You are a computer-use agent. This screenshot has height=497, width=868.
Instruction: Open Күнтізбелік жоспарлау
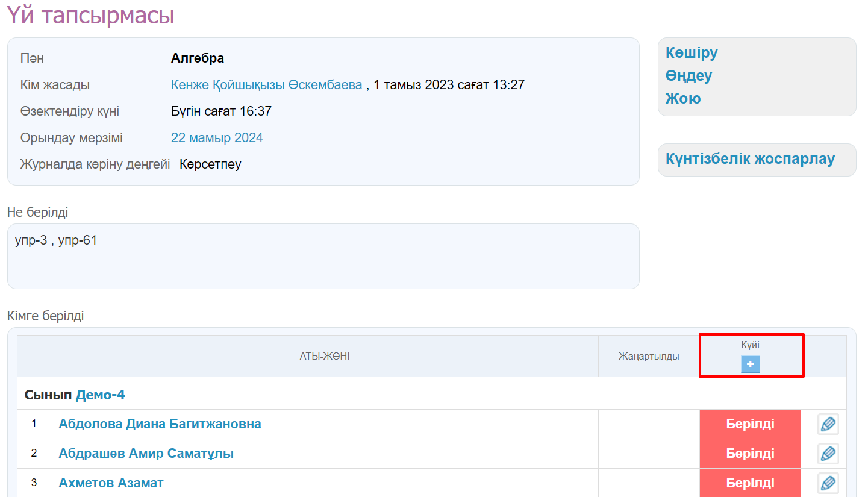click(x=750, y=159)
